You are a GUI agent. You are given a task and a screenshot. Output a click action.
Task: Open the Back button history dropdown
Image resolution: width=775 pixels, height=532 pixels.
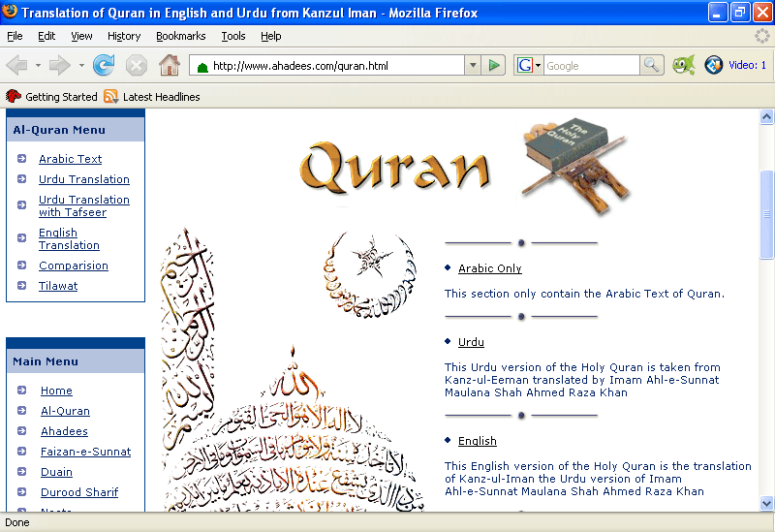point(38,65)
